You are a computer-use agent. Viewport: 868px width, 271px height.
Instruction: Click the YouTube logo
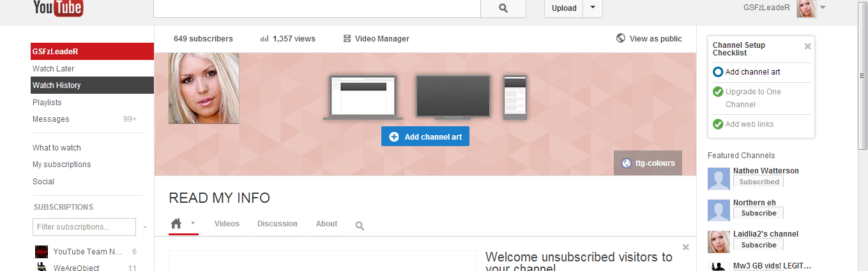57,8
